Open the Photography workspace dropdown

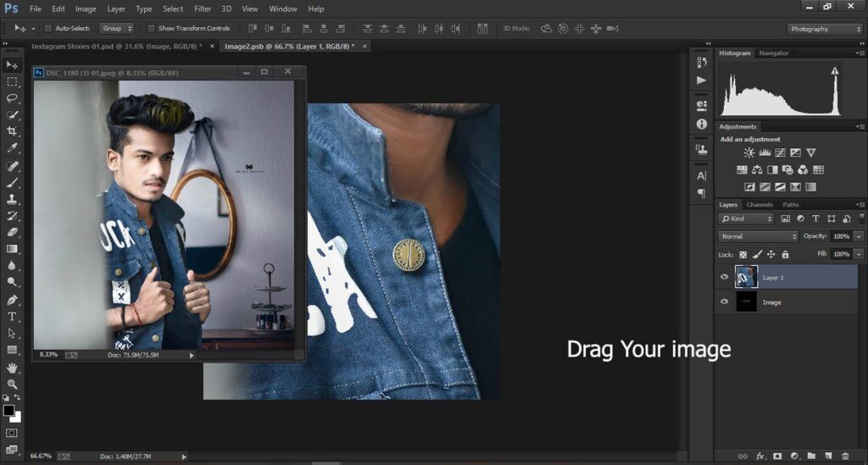point(825,29)
